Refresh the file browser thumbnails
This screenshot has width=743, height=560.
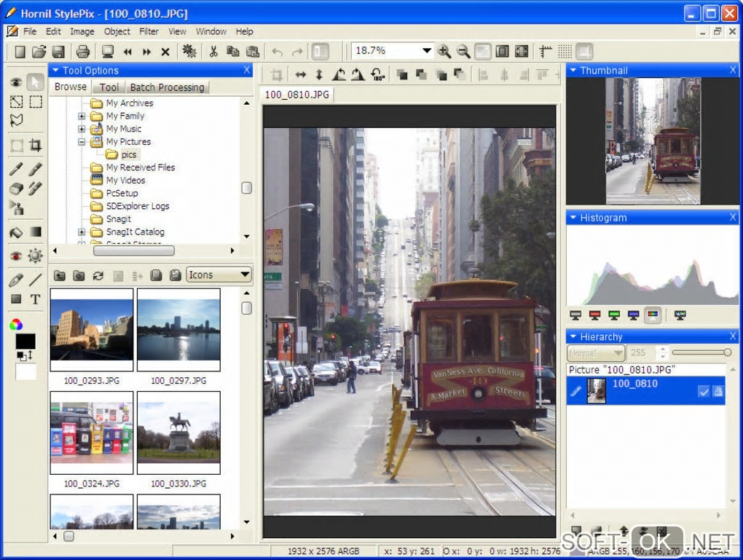(x=98, y=275)
